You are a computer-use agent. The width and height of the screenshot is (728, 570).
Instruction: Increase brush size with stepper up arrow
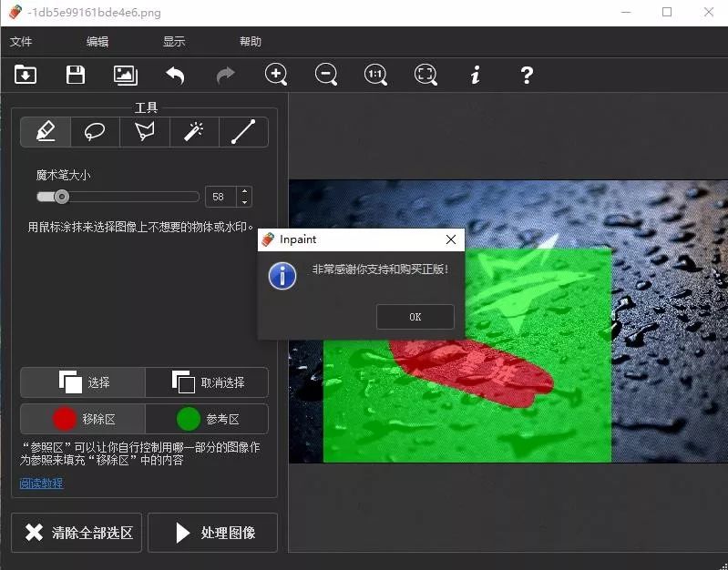coord(243,191)
